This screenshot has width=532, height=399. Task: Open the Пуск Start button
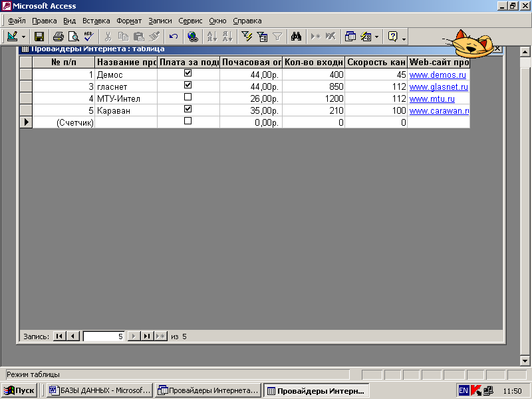click(20, 390)
